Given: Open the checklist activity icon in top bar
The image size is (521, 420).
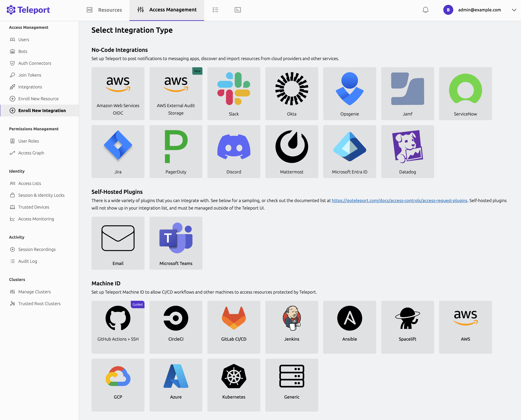Looking at the screenshot, I should coord(215,10).
